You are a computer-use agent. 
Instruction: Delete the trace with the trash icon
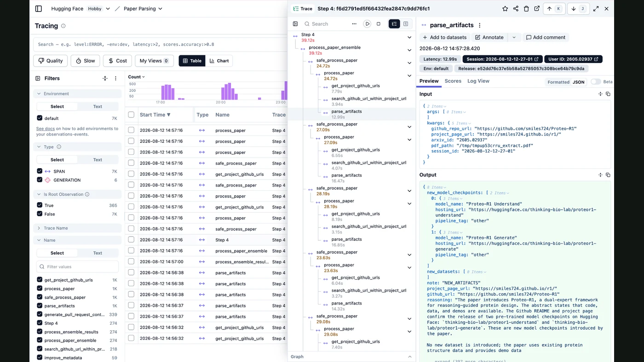click(526, 9)
